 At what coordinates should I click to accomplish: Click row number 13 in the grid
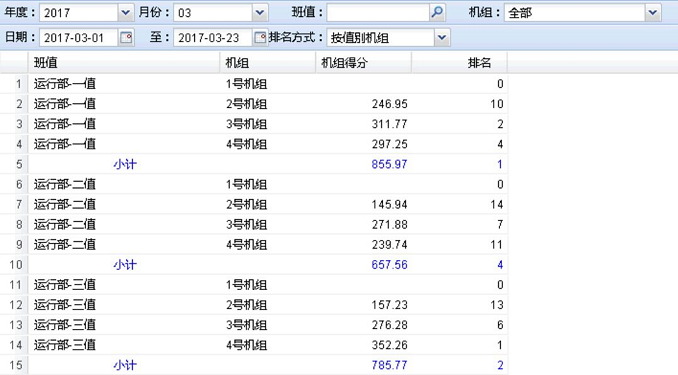pos(16,325)
